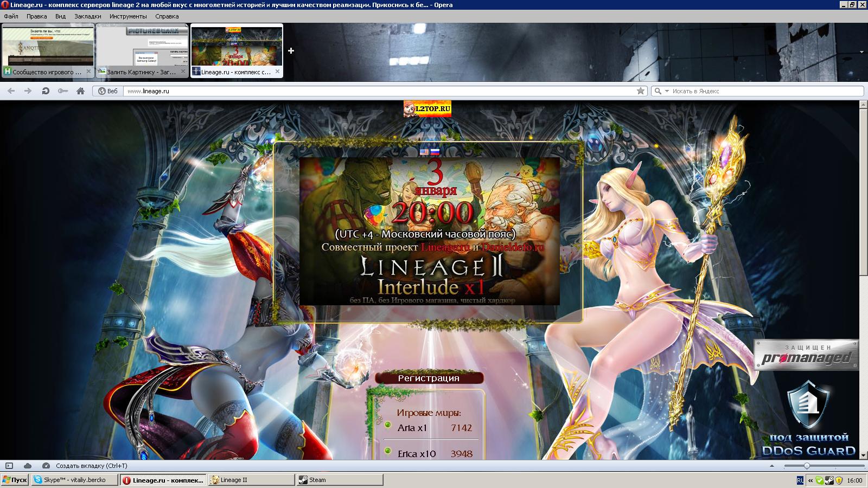
Task: Go forward to the next page
Action: [x=28, y=91]
